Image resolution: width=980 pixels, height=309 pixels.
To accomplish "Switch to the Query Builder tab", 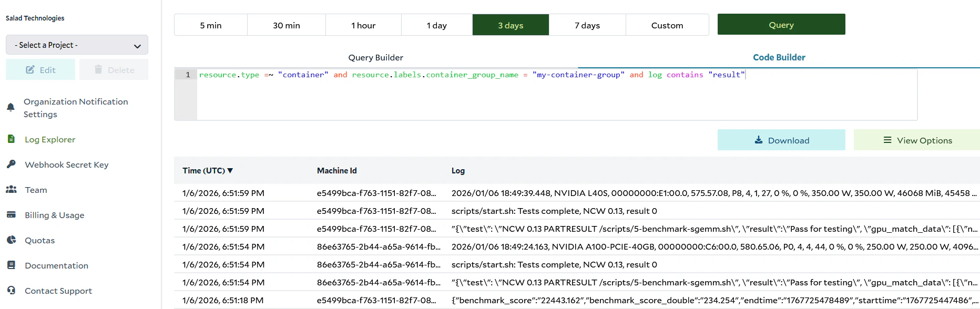I will click(376, 57).
